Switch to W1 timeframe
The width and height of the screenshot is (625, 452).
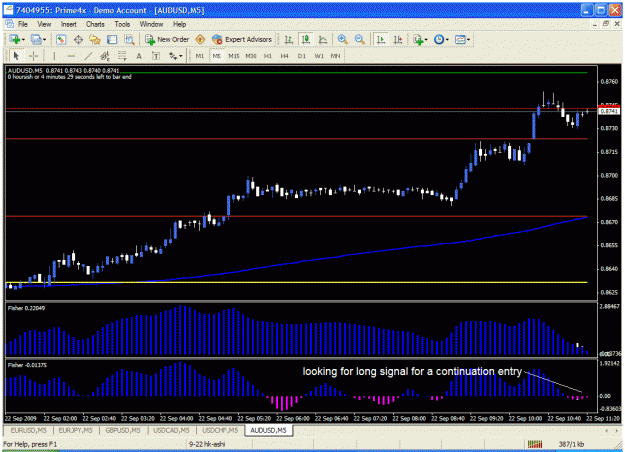[319, 56]
